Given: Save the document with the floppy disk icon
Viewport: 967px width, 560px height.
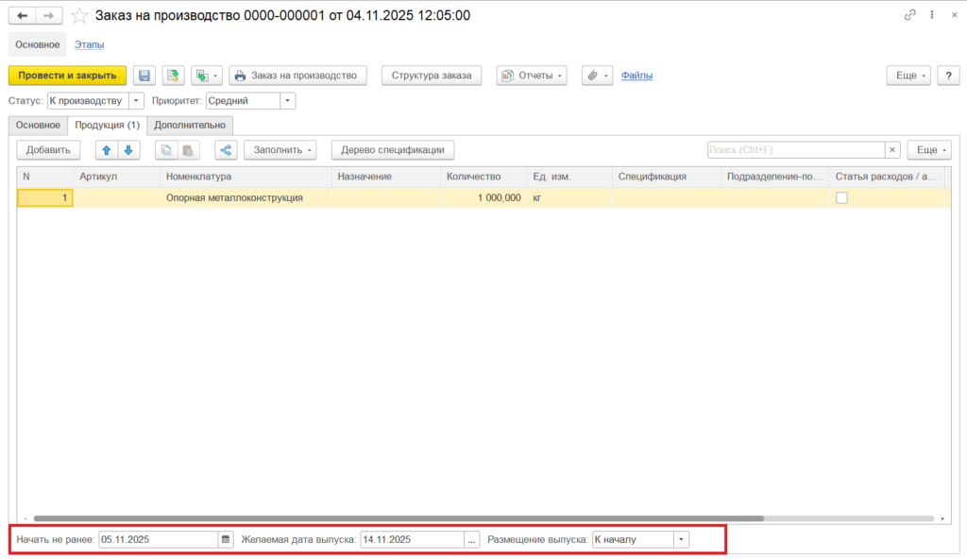Looking at the screenshot, I should tap(144, 76).
